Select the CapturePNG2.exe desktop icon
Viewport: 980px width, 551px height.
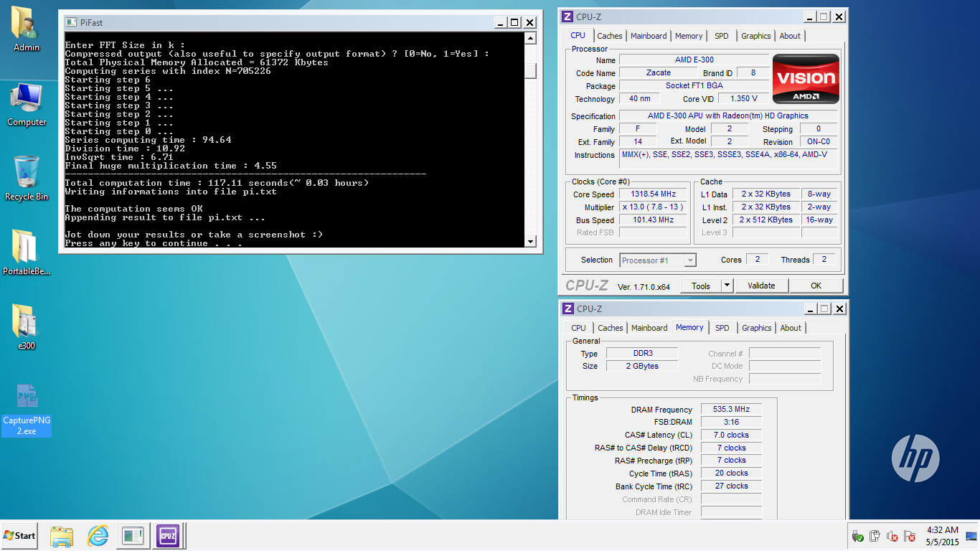point(27,409)
